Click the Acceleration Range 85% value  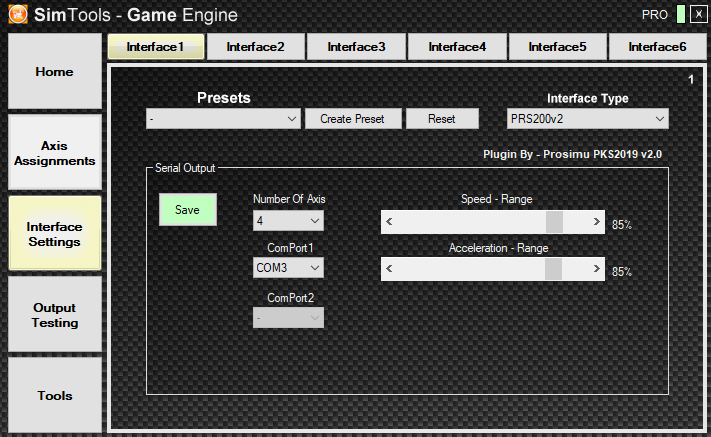(x=622, y=272)
